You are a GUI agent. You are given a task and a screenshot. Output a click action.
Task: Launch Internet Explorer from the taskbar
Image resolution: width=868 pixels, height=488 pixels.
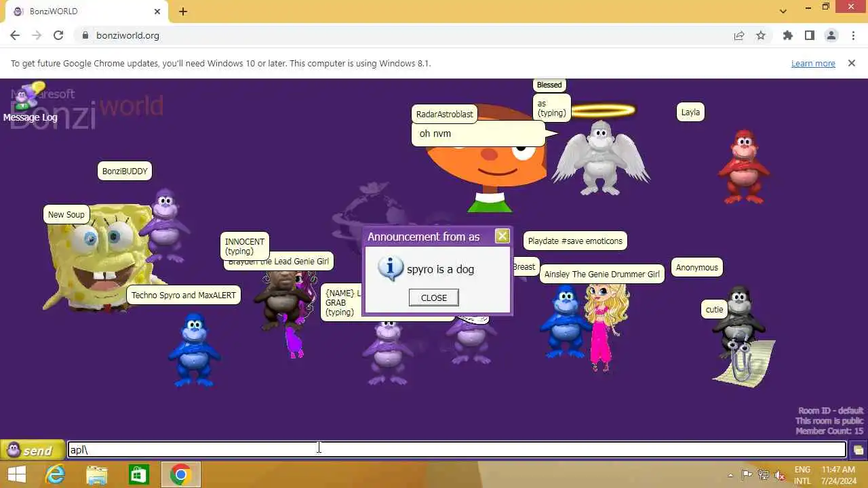coord(56,475)
